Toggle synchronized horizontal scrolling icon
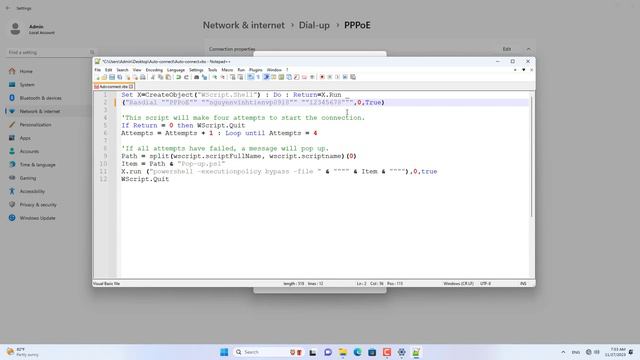The height and width of the screenshot is (360, 640). (240, 77)
